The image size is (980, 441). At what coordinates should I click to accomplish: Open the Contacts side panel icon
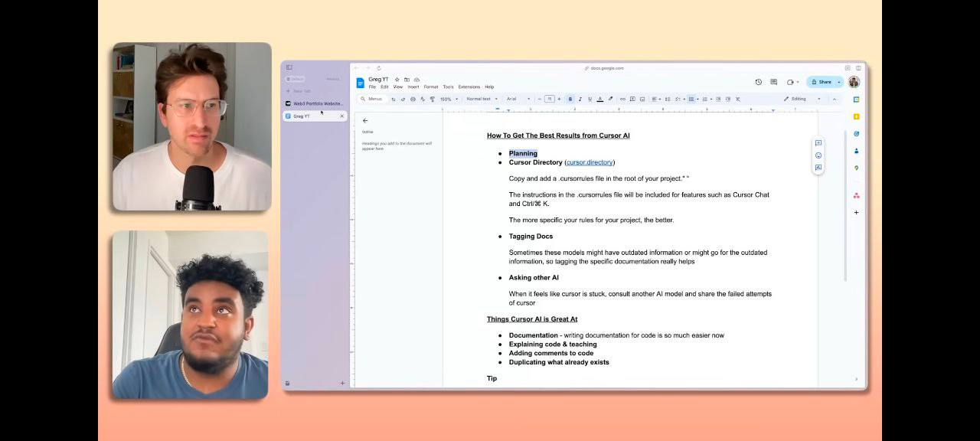[856, 151]
